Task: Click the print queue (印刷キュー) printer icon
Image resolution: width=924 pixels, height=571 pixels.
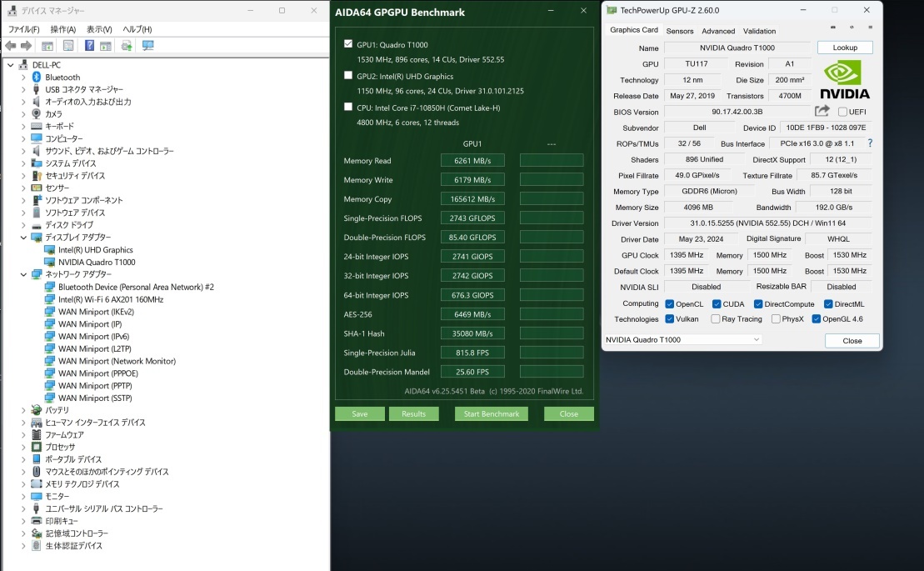Action: tap(37, 521)
